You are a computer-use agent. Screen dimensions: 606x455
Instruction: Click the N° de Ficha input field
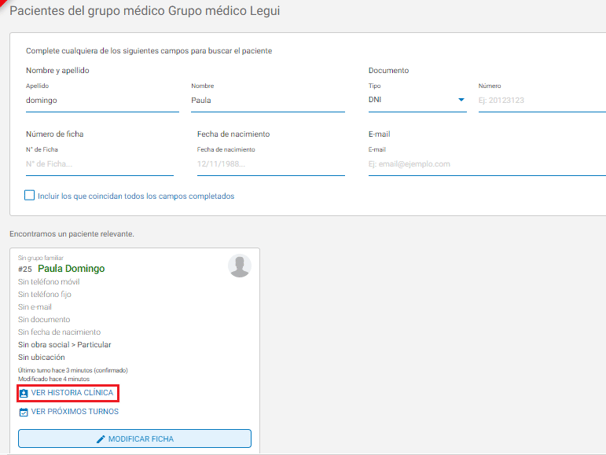point(100,164)
